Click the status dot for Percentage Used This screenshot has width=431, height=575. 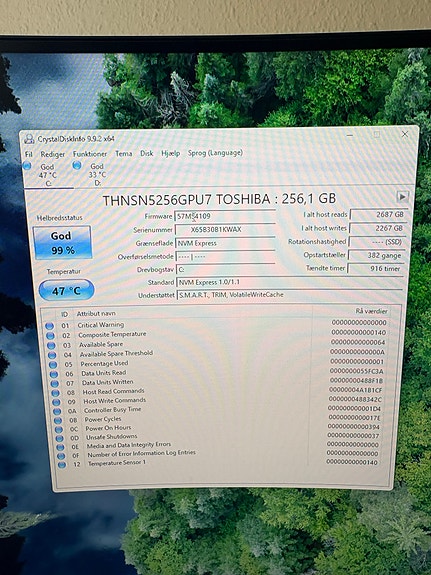pyautogui.click(x=53, y=365)
